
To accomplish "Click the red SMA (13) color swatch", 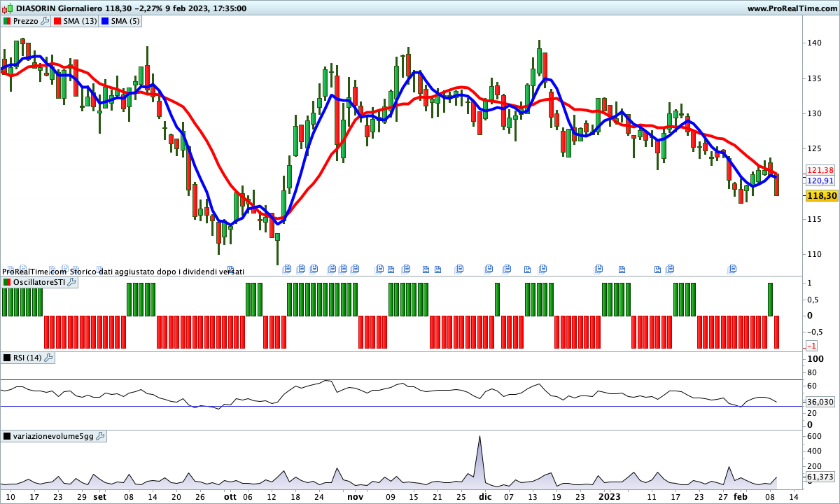I will coord(58,21).
